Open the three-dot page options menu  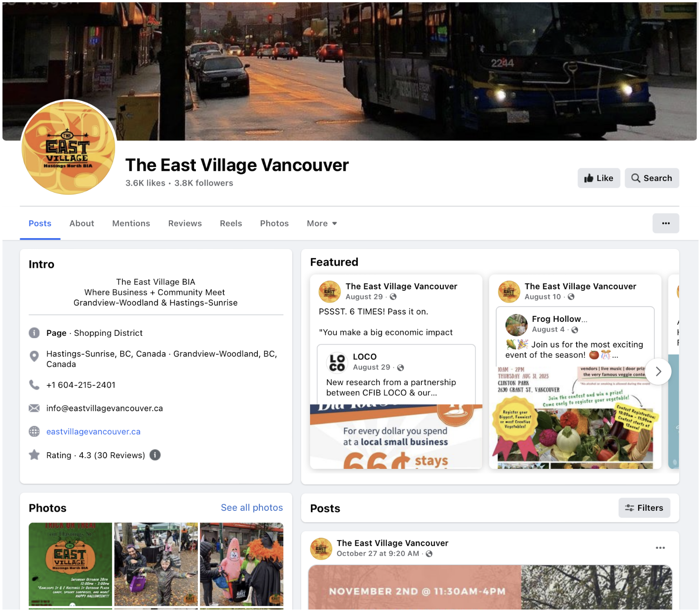(666, 223)
